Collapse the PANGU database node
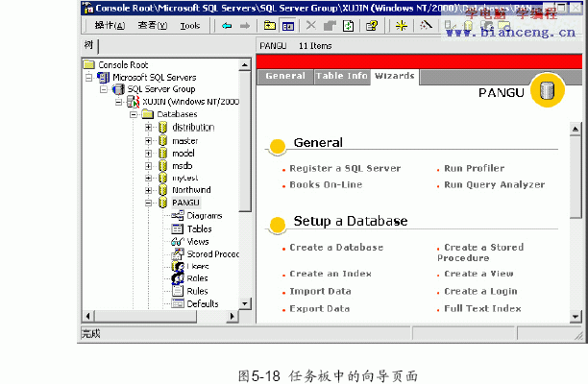This screenshot has width=588, height=384. (149, 204)
